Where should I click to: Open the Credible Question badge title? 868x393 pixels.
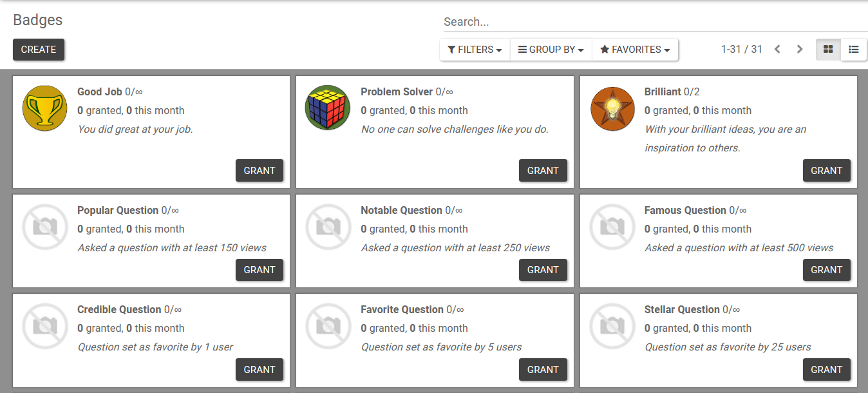tap(119, 310)
